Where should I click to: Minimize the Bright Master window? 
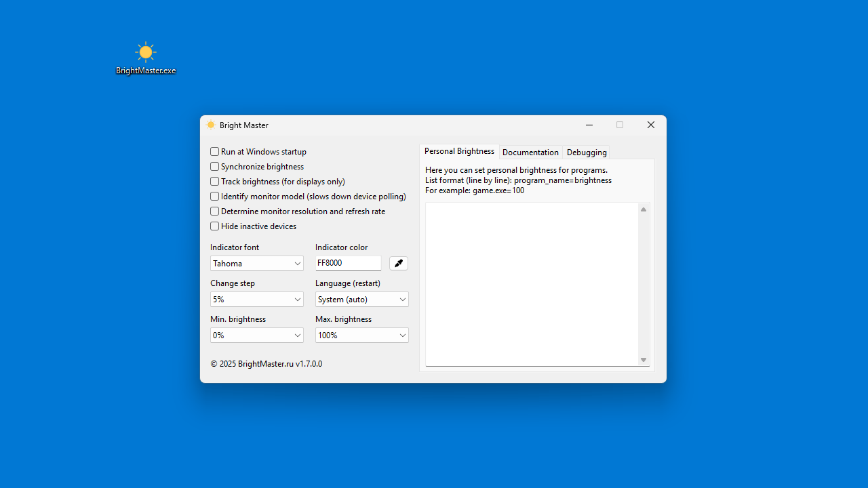click(x=589, y=125)
